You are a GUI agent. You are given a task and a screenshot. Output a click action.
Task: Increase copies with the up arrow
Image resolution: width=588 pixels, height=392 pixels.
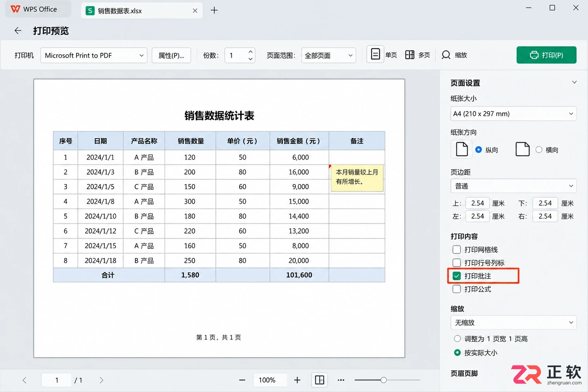pyautogui.click(x=251, y=51)
